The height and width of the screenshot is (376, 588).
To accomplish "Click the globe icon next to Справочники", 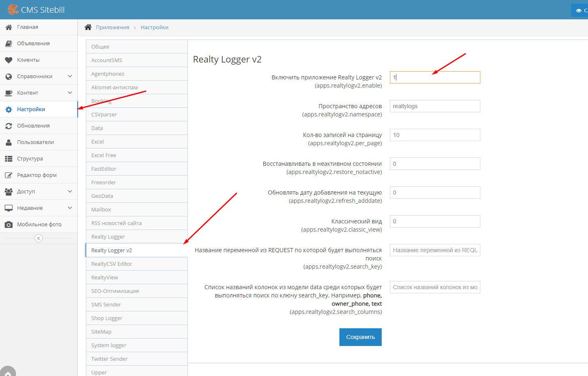I will point(9,77).
